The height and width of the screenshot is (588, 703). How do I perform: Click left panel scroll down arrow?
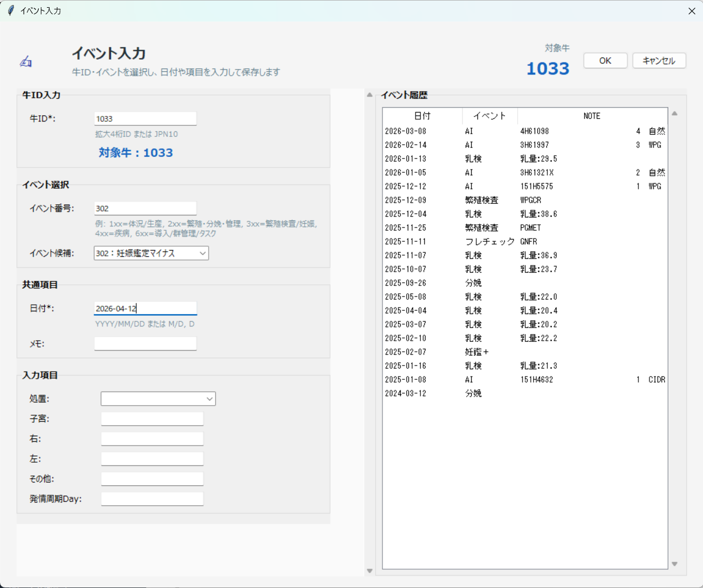[370, 571]
